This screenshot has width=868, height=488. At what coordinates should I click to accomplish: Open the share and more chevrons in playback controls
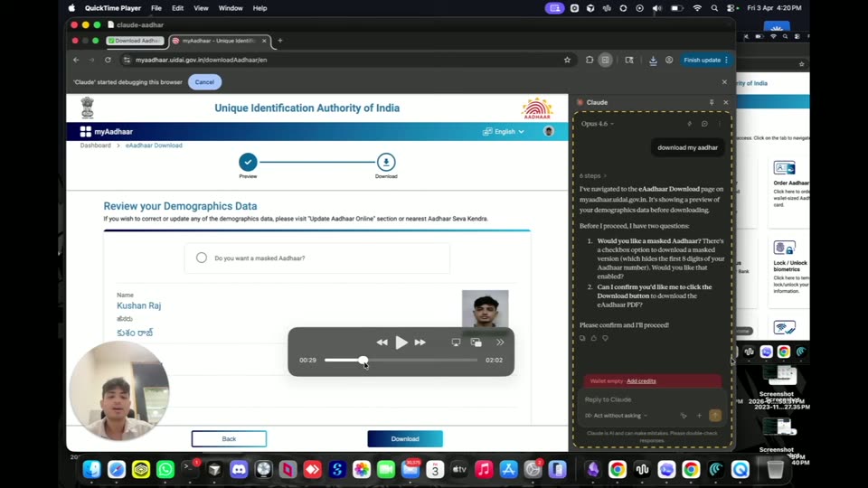pos(500,343)
